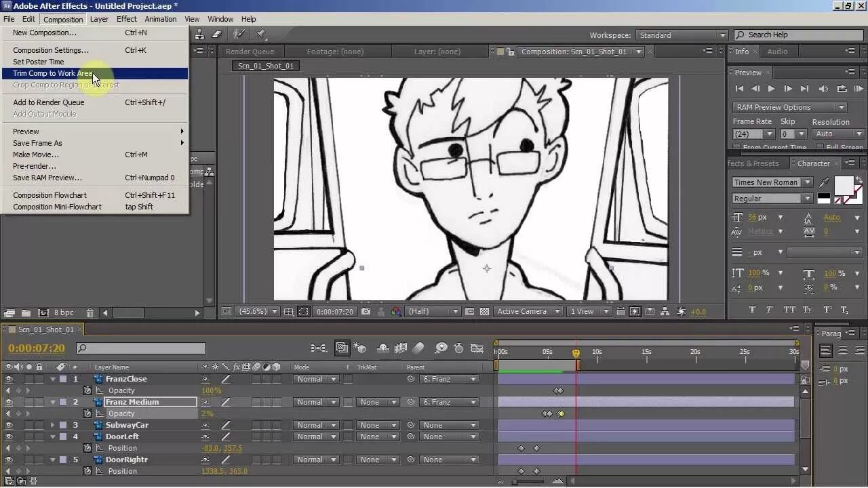868x488 pixels.
Task: Open the composition mini-flowchart in timeline
Action: click(x=318, y=348)
